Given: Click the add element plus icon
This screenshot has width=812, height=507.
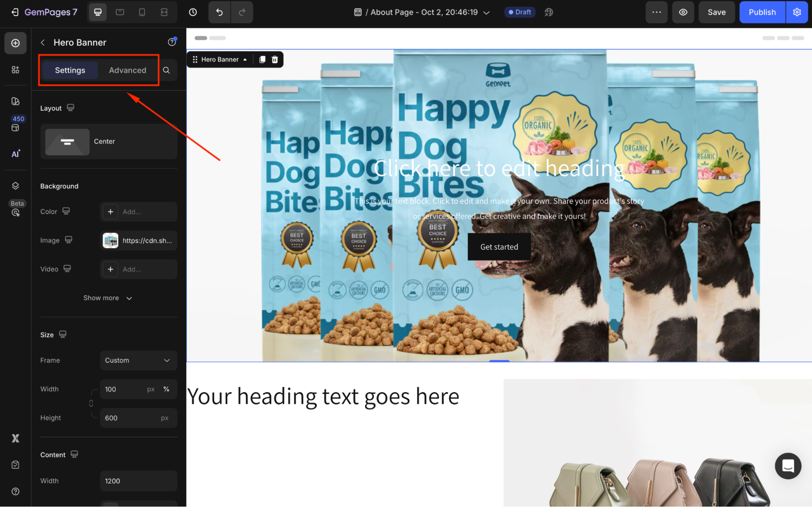Looking at the screenshot, I should click(15, 43).
